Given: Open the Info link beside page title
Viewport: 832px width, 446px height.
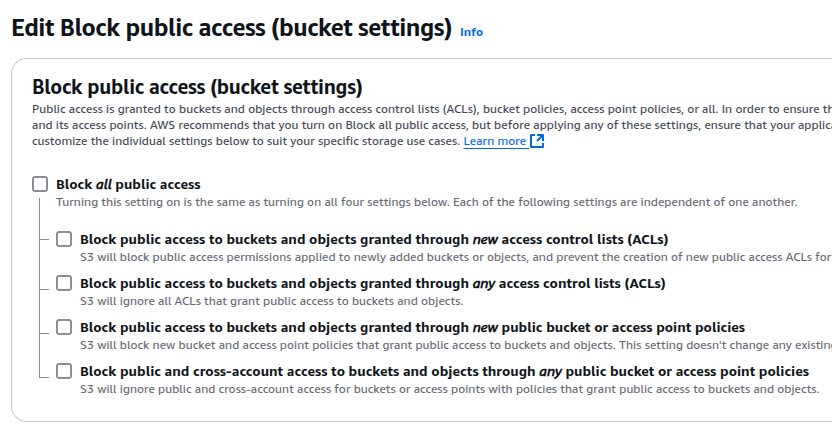Looking at the screenshot, I should [471, 32].
